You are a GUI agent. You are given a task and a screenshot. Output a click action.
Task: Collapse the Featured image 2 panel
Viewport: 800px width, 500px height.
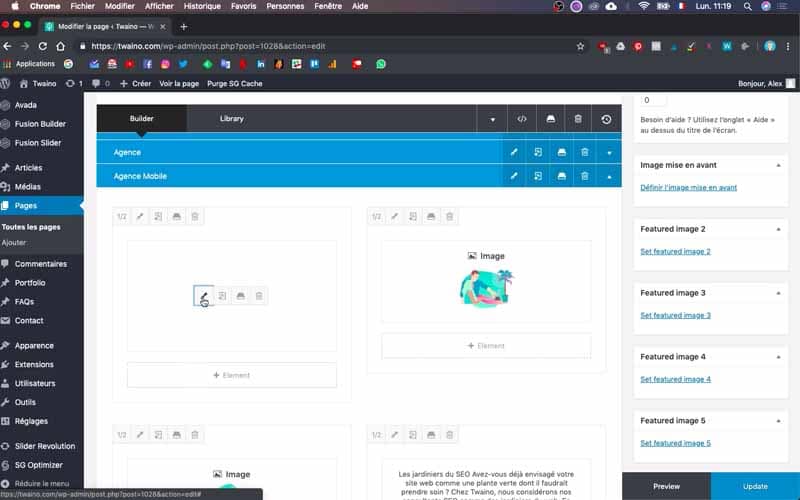click(778, 229)
